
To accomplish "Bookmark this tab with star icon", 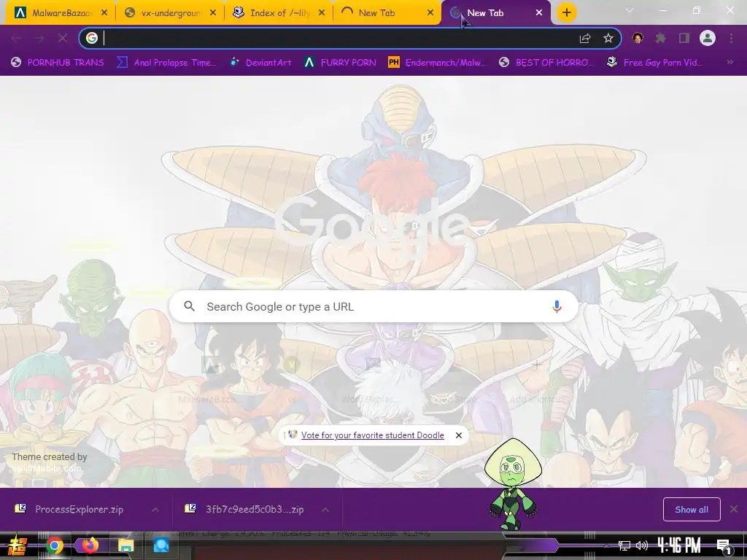I will (608, 38).
